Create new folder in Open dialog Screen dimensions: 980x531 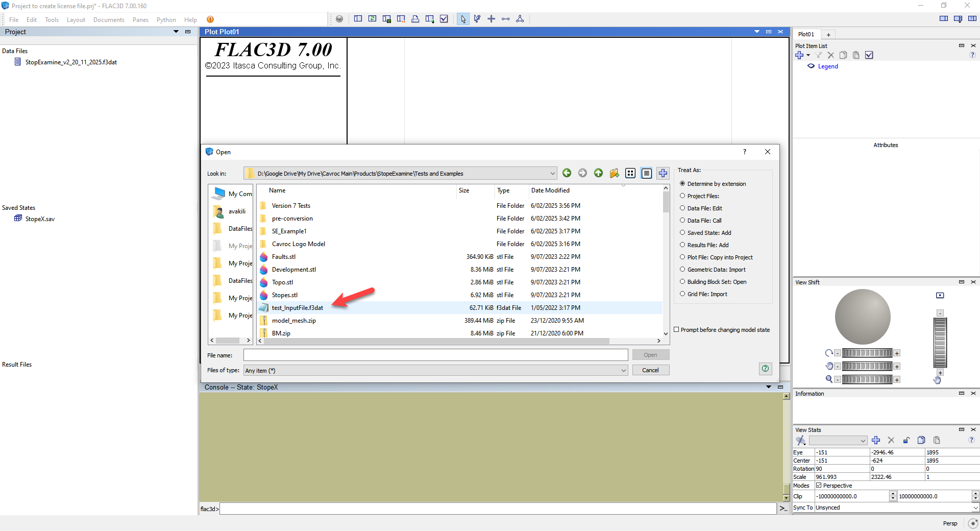[614, 173]
